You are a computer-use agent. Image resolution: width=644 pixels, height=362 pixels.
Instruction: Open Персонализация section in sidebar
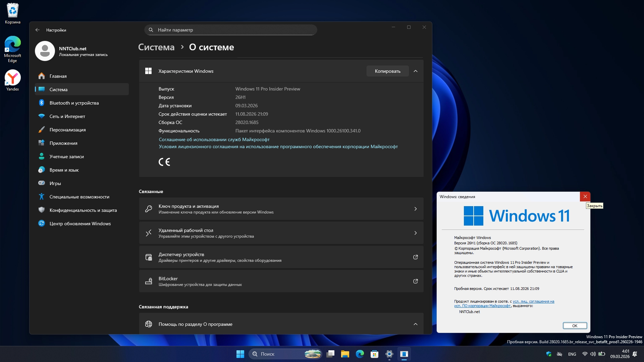[x=67, y=130]
